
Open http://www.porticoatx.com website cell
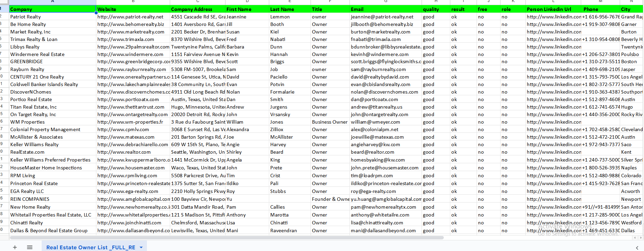coord(133,99)
